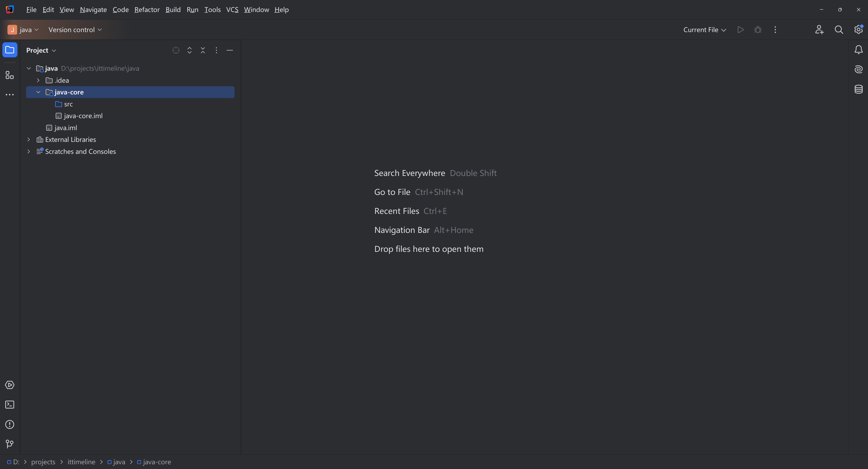Open the AI Assistant panel icon
The width and height of the screenshot is (868, 469).
(x=858, y=69)
